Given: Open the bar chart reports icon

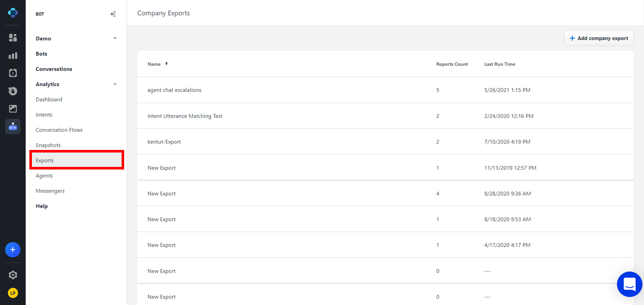Looking at the screenshot, I should (x=13, y=56).
